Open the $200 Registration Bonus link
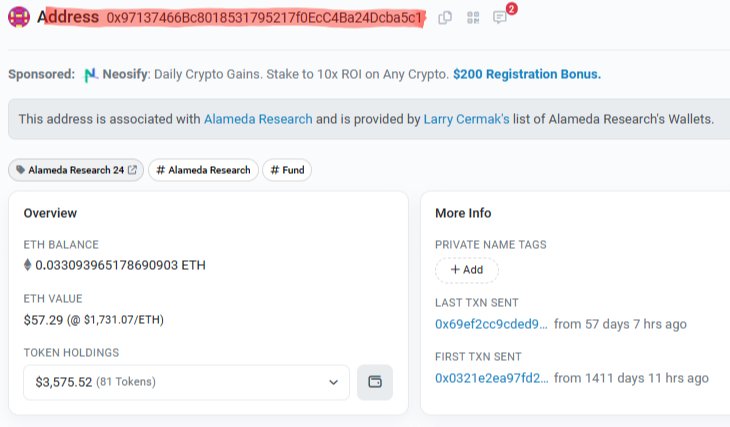 point(527,75)
